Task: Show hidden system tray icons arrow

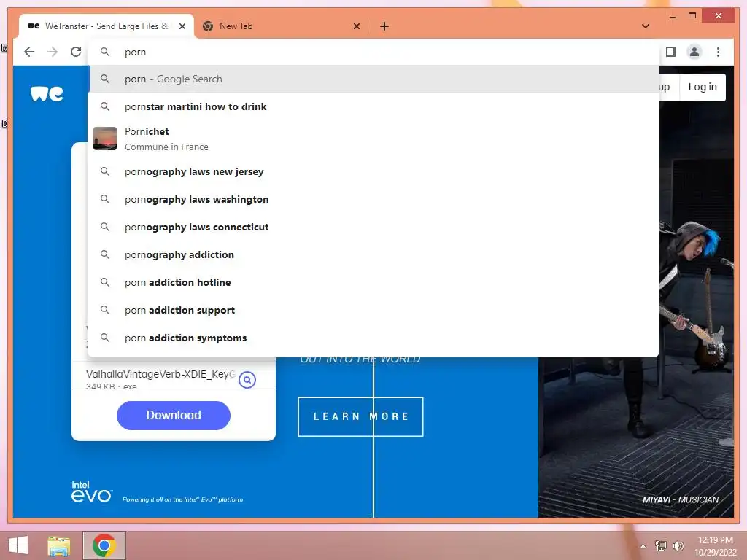Action: click(643, 546)
